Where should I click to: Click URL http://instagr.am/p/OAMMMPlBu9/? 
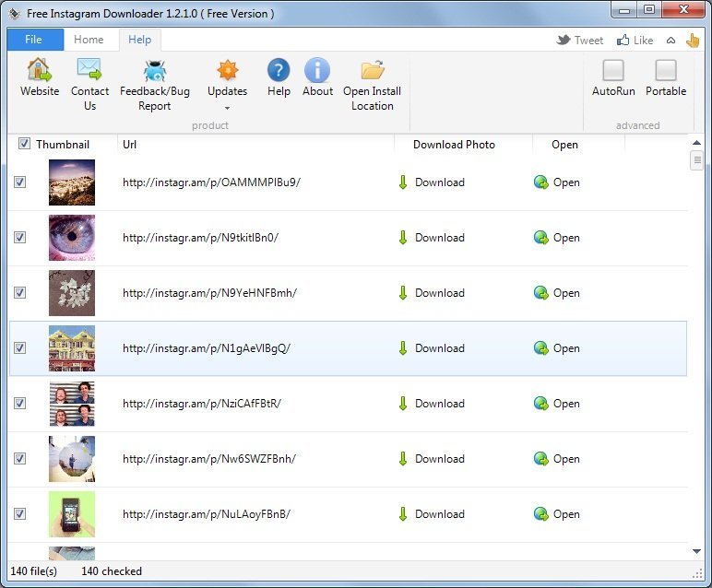click(211, 182)
